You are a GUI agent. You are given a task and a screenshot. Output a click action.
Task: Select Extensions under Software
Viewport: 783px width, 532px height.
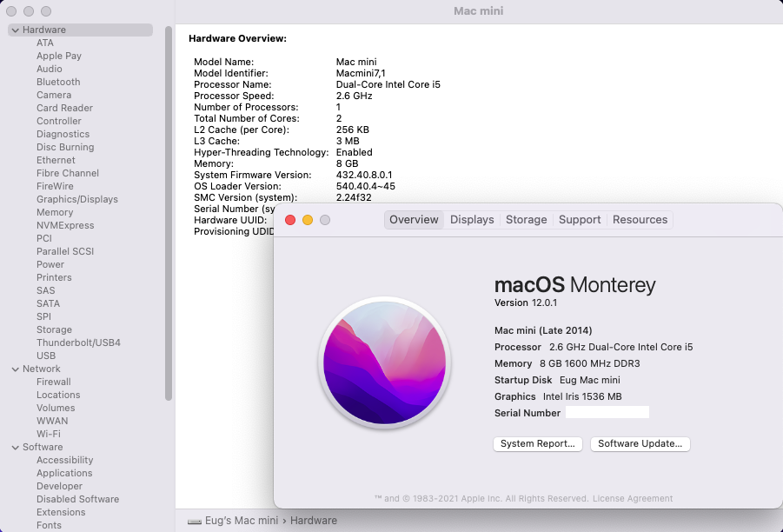pos(61,512)
